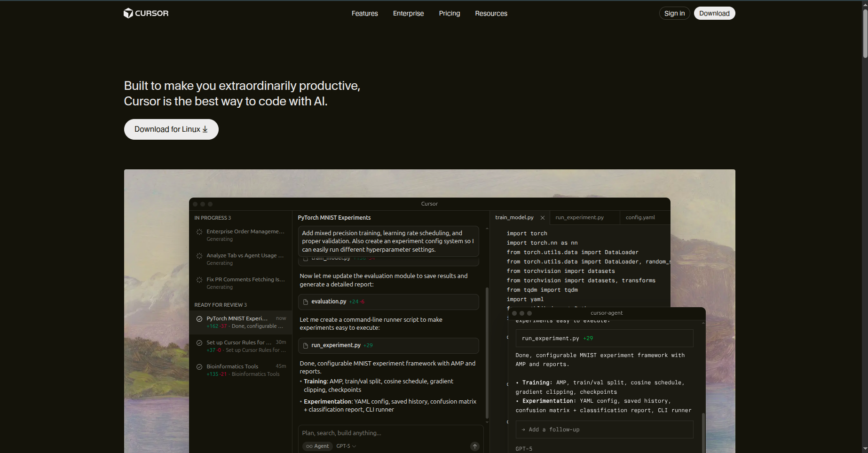
Task: Open the GPT-5 model dropdown
Action: coord(346,446)
